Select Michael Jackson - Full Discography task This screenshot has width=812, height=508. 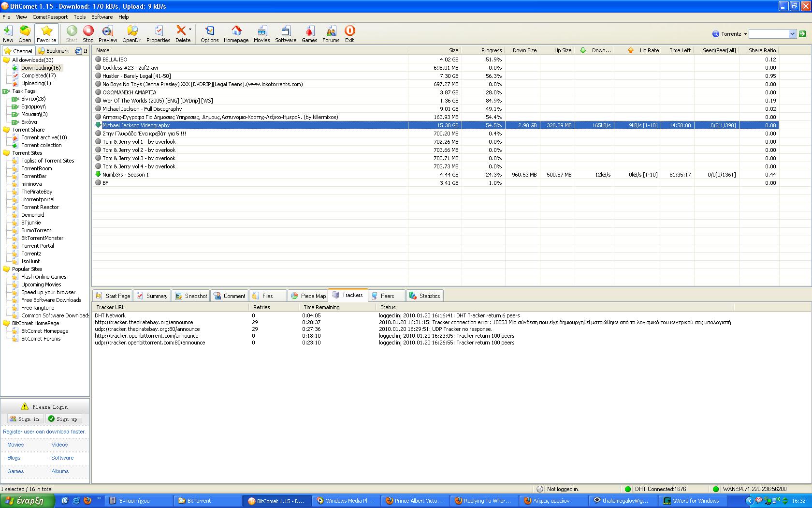435,109
